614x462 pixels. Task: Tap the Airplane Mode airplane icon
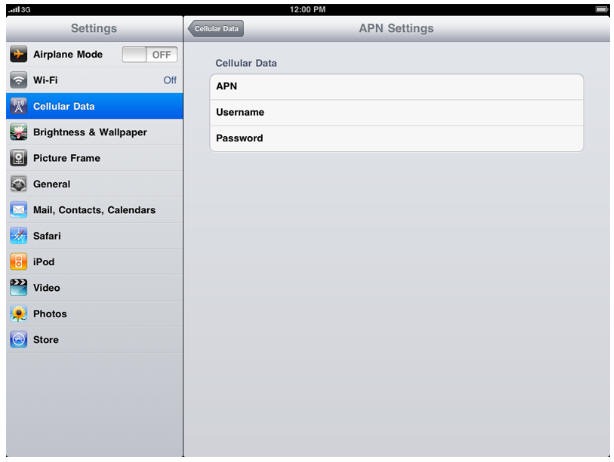click(x=18, y=54)
